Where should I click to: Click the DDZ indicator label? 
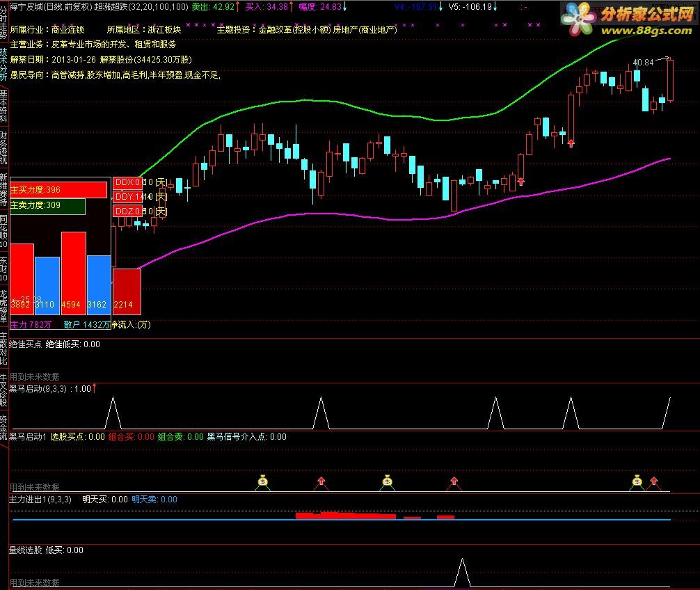(127, 211)
